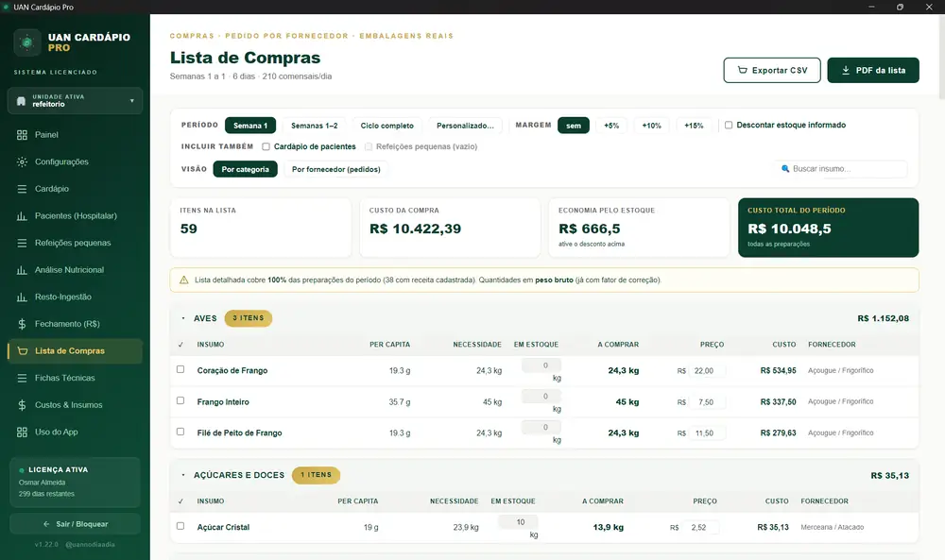Viewport: 945px width, 560px height.
Task: Collapse the AÇÚCARES E DOCES category section
Action: (x=183, y=475)
